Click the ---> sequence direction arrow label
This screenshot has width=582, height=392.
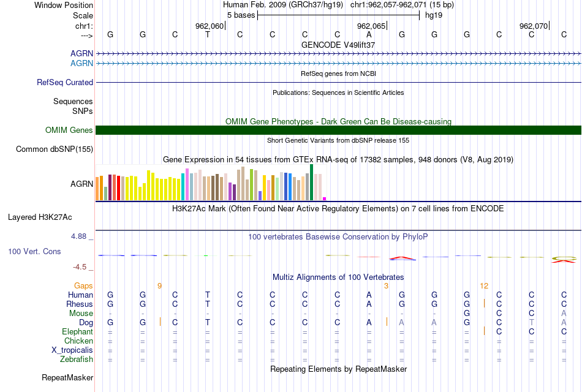pos(86,36)
